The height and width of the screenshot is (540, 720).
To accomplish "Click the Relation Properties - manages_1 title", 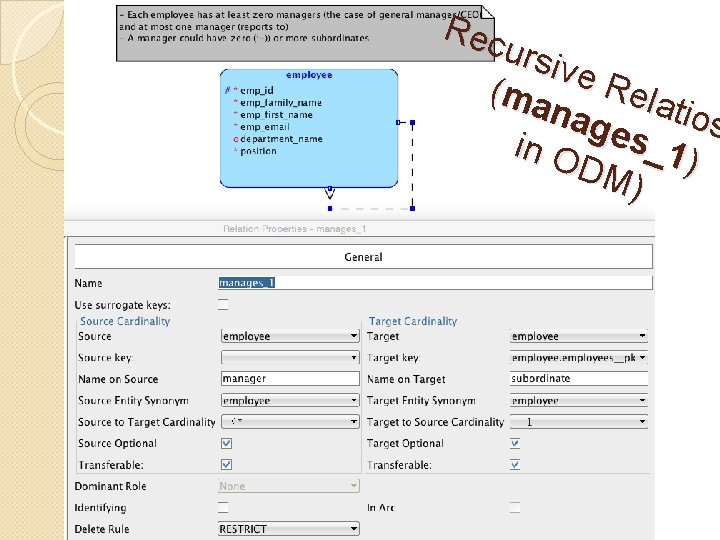I will (x=294, y=229).
